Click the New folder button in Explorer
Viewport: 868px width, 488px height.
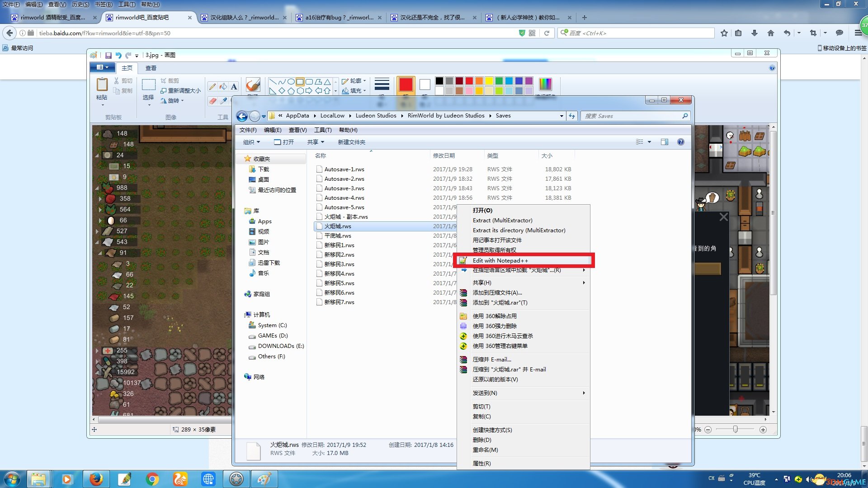[x=351, y=142]
